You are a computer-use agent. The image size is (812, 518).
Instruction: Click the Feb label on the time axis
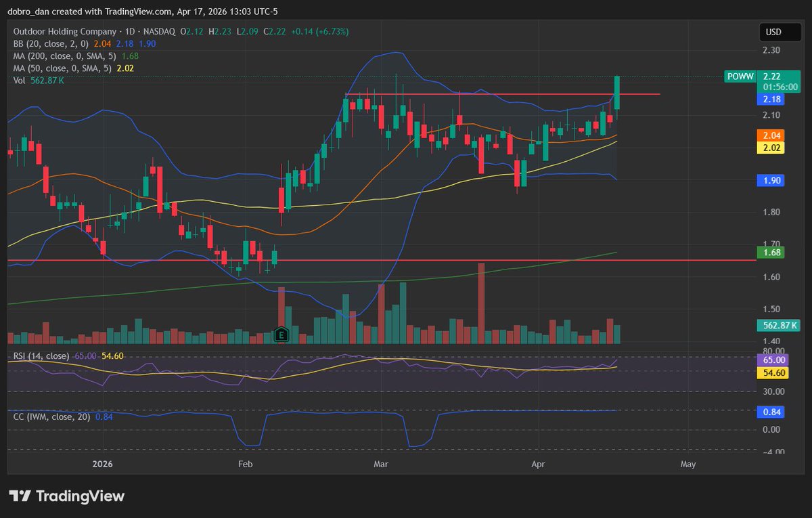coord(245,465)
